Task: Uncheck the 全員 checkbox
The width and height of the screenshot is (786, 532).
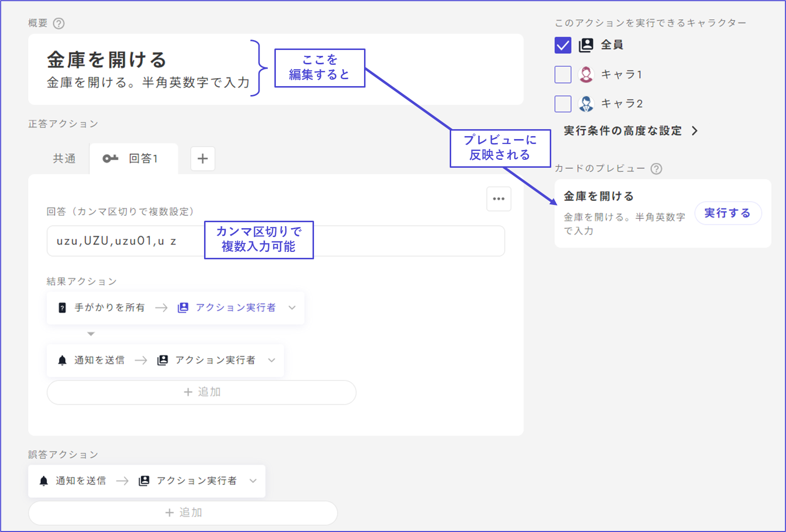Action: (x=563, y=45)
